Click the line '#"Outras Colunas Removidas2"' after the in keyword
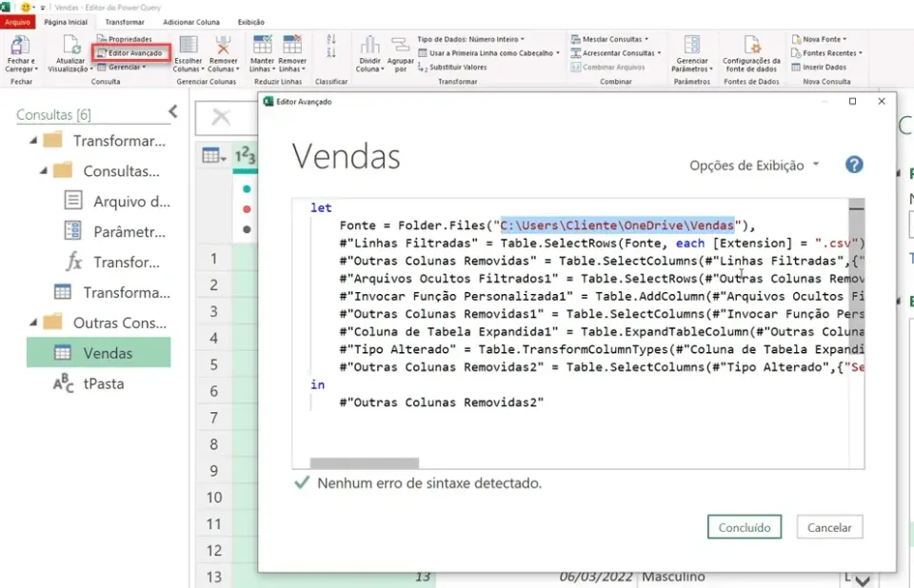914x588 pixels. (441, 402)
